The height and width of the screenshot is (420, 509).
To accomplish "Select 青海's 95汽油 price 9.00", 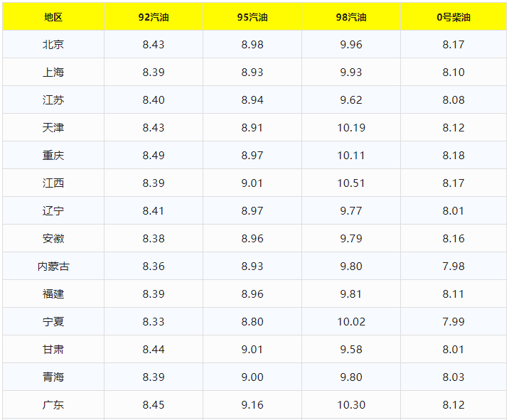I will point(252,377).
